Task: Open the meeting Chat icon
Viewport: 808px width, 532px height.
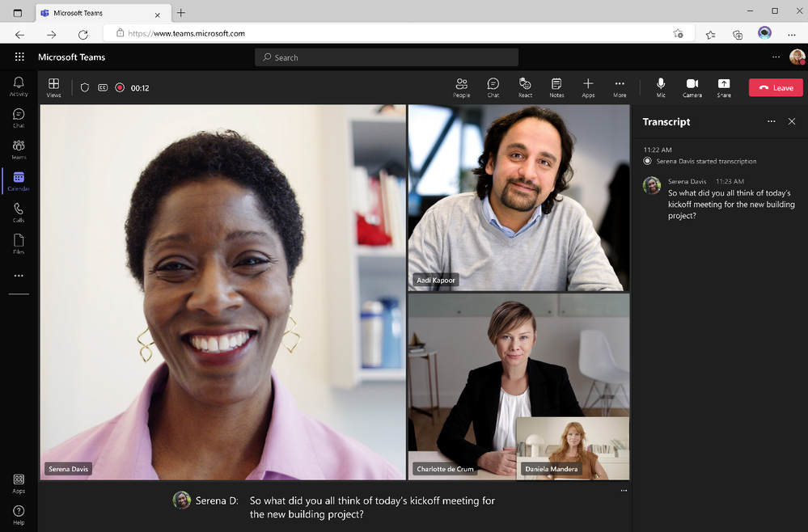Action: 493,87
